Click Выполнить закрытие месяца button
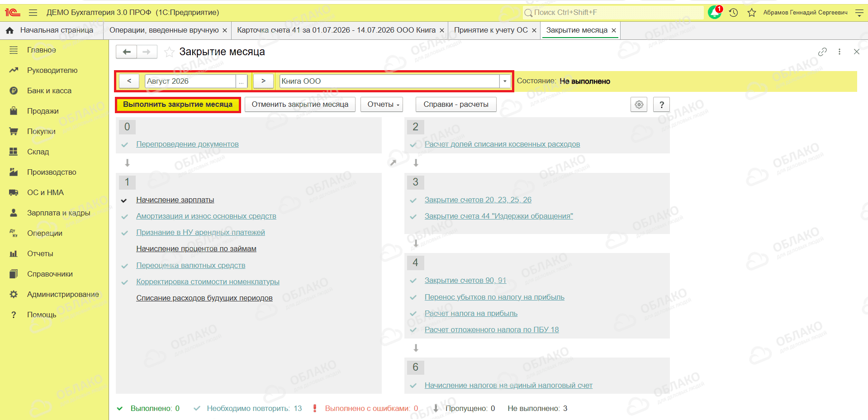868x420 pixels. [x=178, y=105]
